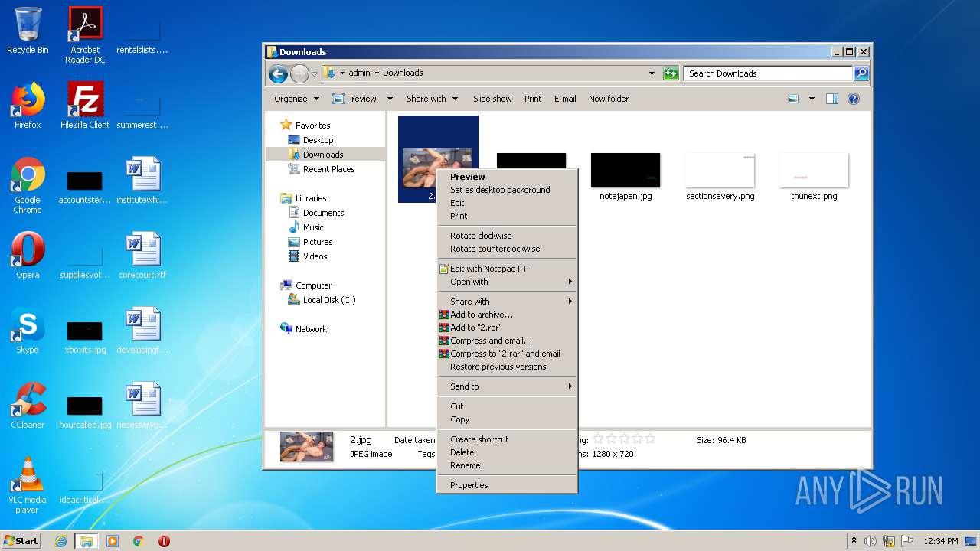Launch Acrobat Reader DC shortcut
The height and width of the screenshot is (551, 980).
pyautogui.click(x=85, y=35)
